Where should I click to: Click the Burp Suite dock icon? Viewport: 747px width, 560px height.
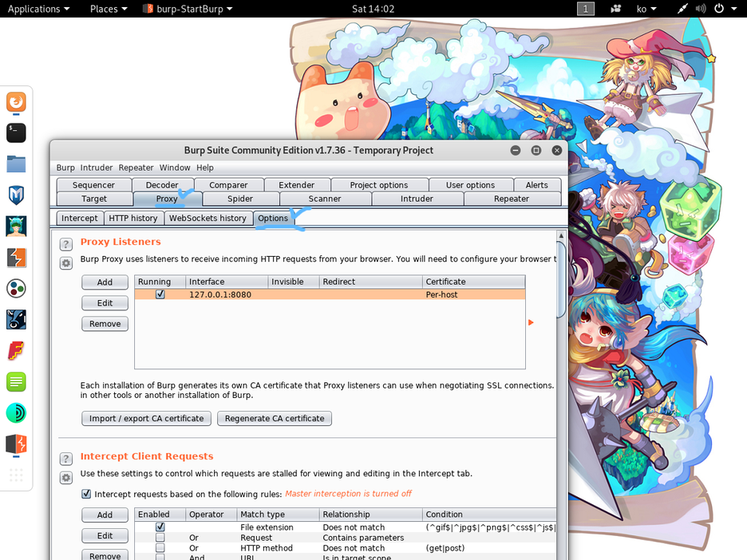(x=16, y=258)
